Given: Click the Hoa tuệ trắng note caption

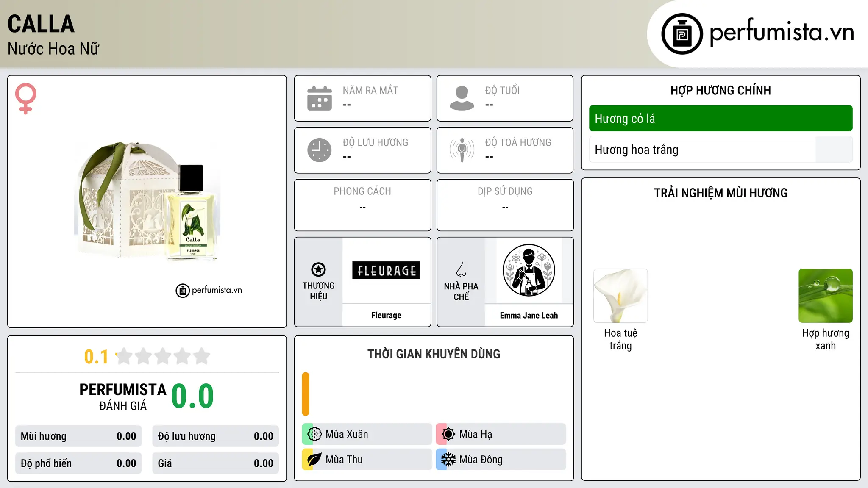Looking at the screenshot, I should click(620, 339).
